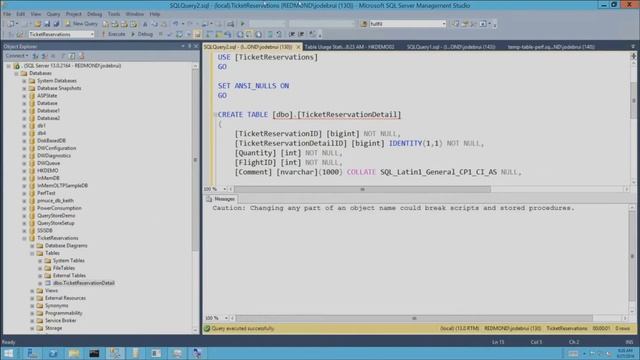The image size is (640, 360).
Task: Click the Messages pane horizontal scrollbar
Action: point(414,318)
